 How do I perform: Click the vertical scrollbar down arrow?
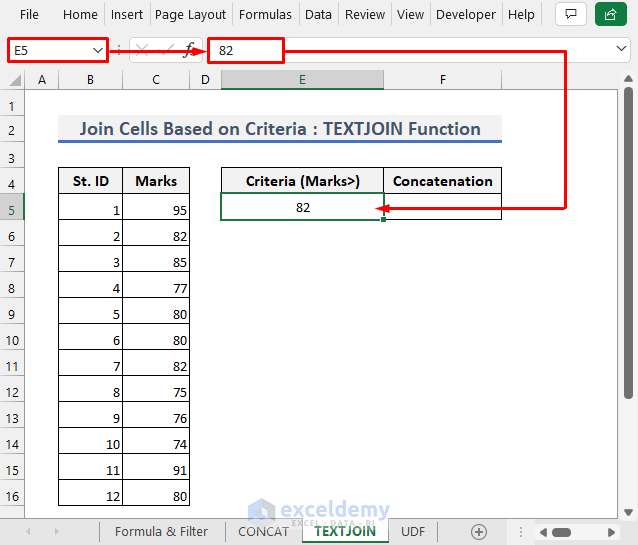pos(628,512)
